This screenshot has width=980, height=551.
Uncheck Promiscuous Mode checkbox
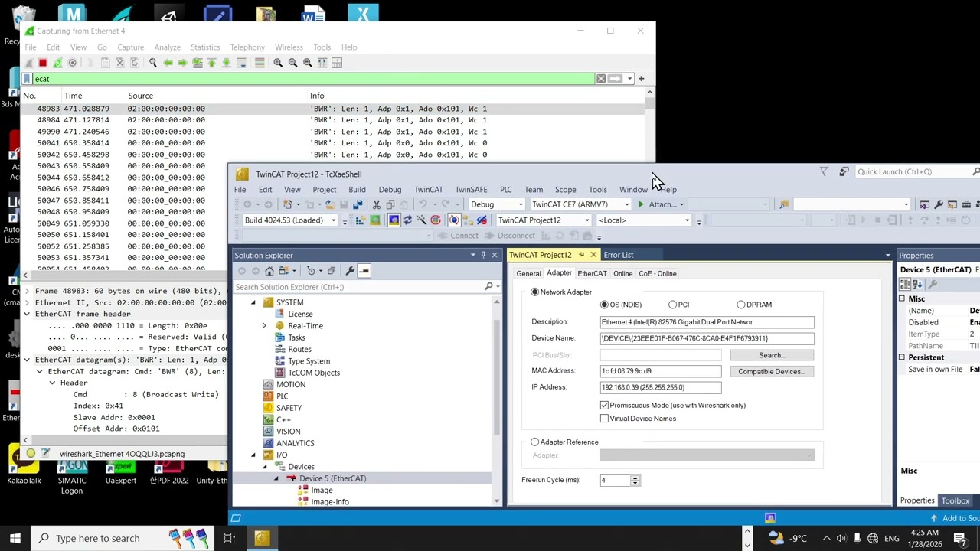pyautogui.click(x=604, y=405)
